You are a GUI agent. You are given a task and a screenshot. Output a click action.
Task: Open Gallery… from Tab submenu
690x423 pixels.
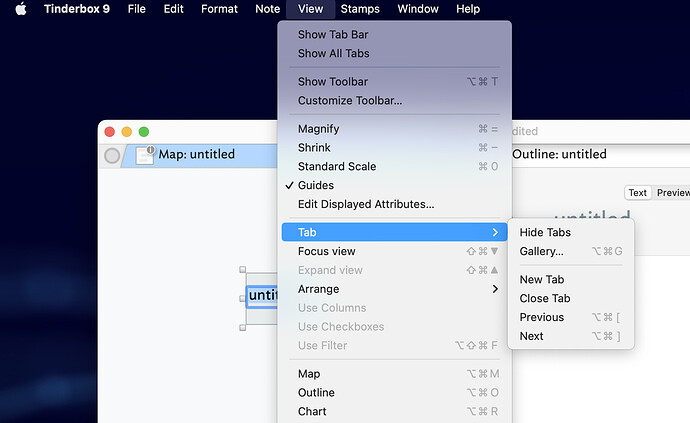click(571, 251)
